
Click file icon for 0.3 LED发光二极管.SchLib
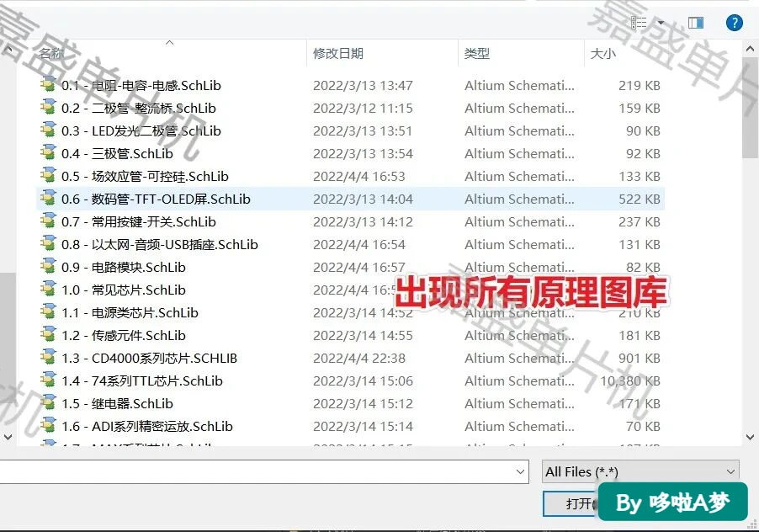tap(48, 130)
